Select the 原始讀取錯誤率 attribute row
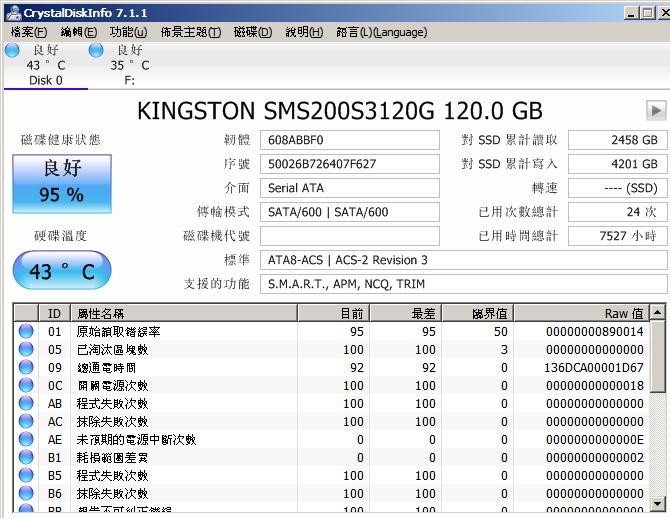 332,331
